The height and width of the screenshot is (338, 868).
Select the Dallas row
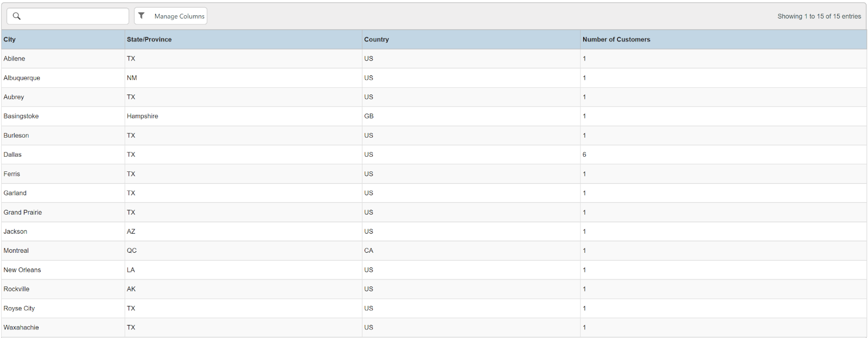tap(12, 155)
